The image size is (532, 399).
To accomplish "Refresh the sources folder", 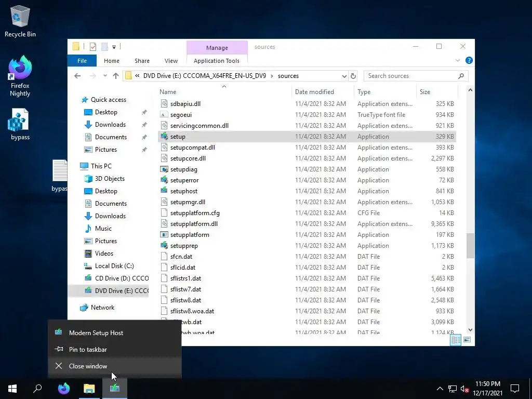I will tap(353, 76).
